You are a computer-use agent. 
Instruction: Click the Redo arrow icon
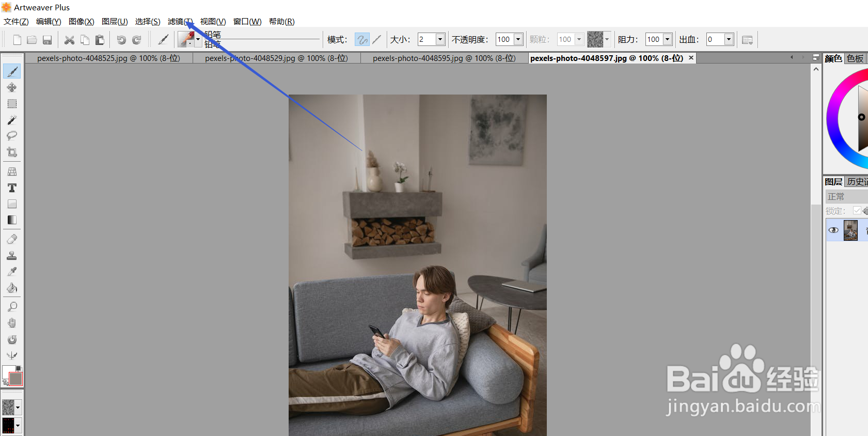point(137,40)
